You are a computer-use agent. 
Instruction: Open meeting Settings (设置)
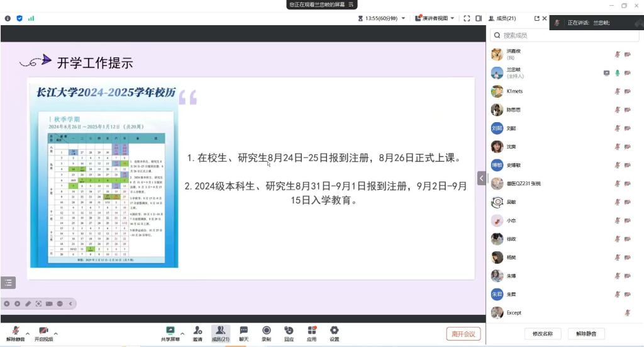tap(334, 333)
